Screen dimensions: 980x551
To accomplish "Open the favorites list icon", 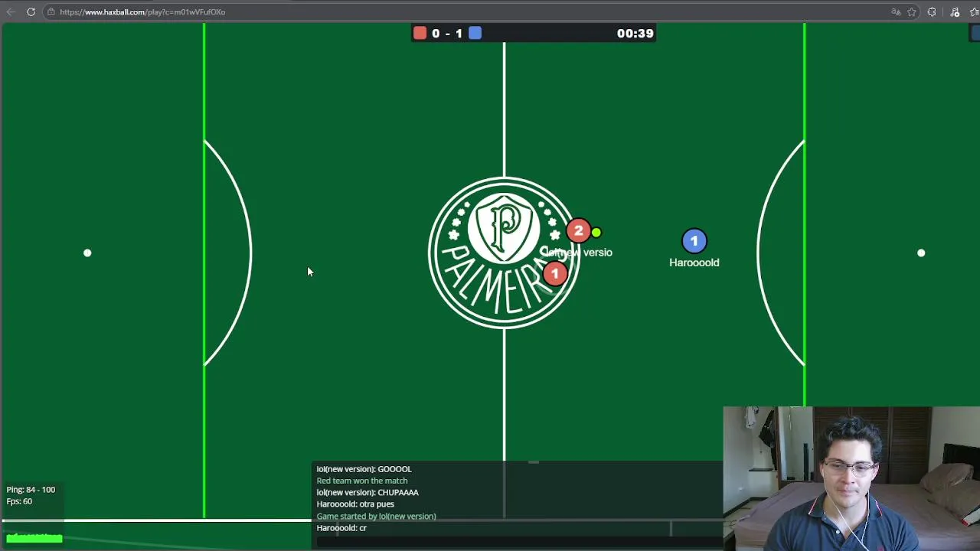I will coord(975,12).
